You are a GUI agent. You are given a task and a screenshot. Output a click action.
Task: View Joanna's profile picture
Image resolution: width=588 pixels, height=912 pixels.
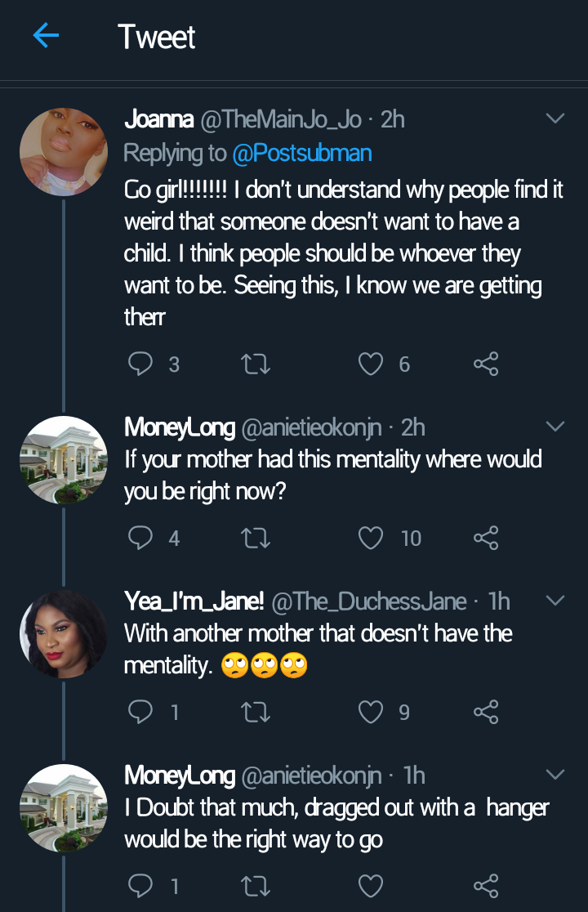coord(64,151)
